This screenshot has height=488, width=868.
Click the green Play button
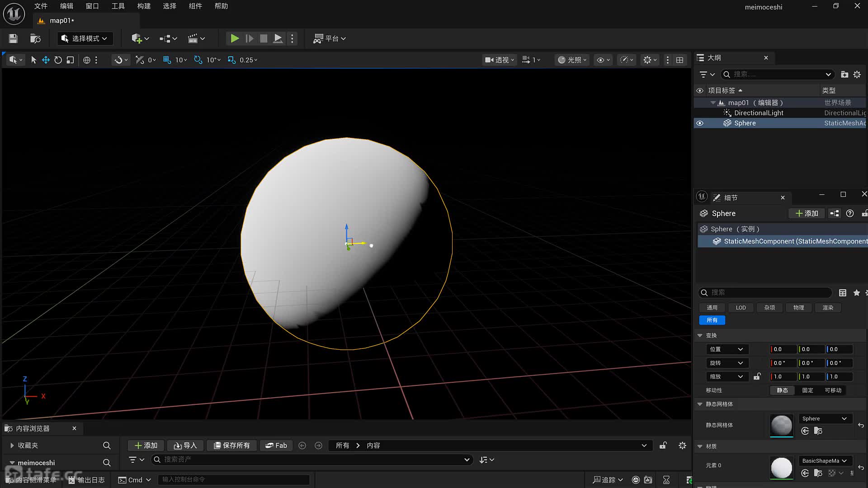[x=234, y=38]
